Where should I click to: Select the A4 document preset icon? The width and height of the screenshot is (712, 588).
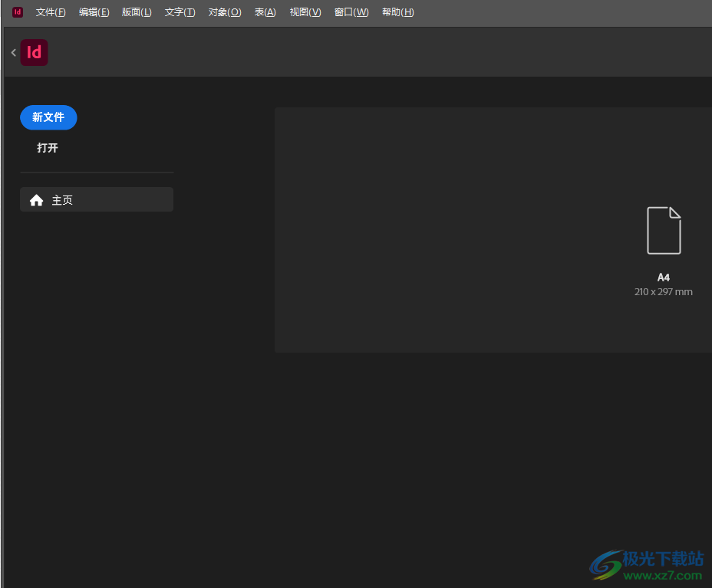click(664, 231)
